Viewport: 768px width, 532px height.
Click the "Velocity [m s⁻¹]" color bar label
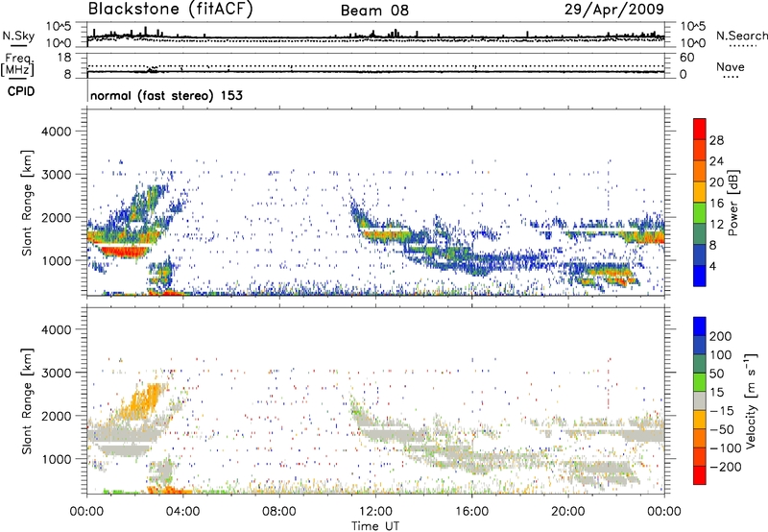click(751, 400)
